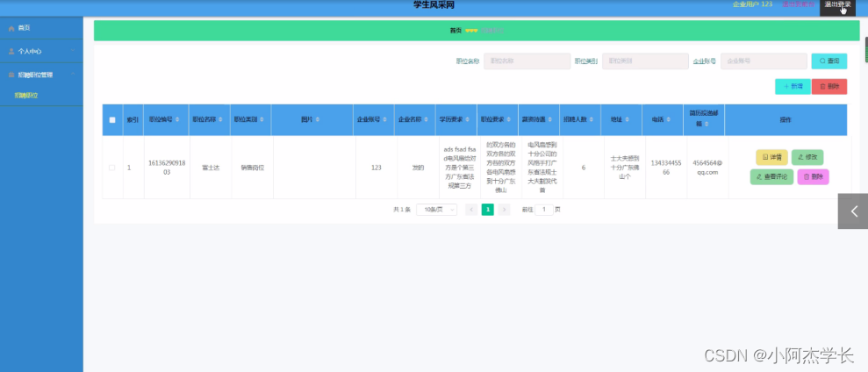The width and height of the screenshot is (868, 372).
Task: Click the 退出登录 logout button
Action: coord(837,5)
